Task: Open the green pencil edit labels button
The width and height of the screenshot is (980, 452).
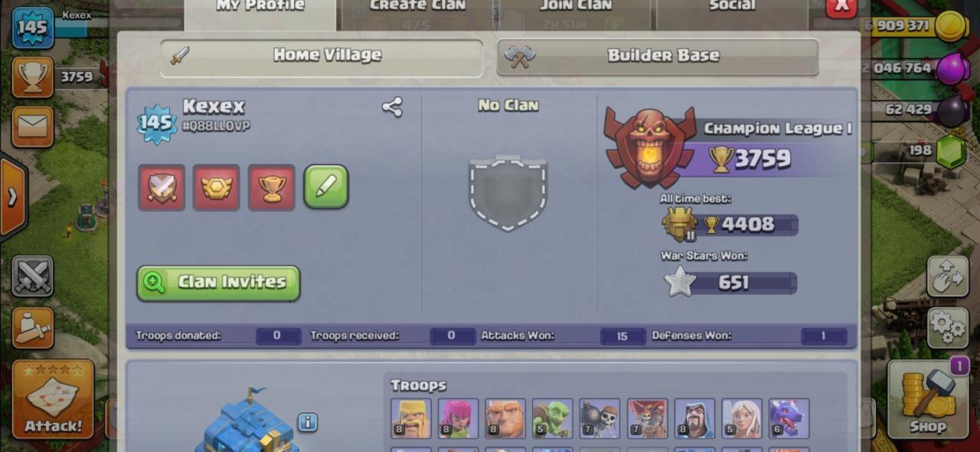Action: [x=326, y=187]
